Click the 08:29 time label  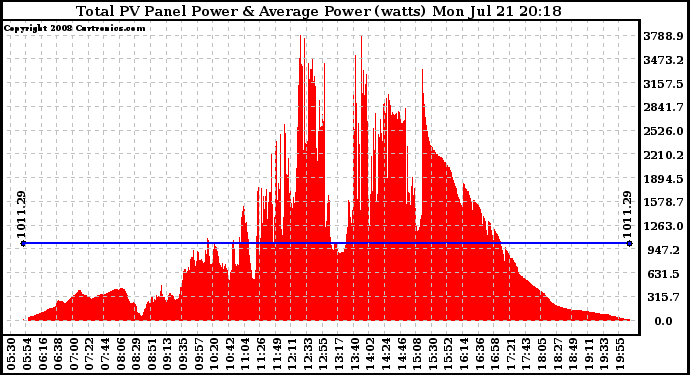click(x=136, y=354)
